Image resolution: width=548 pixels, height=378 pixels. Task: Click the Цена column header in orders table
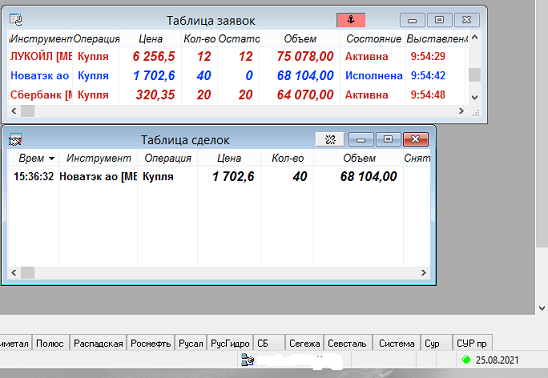click(x=150, y=39)
